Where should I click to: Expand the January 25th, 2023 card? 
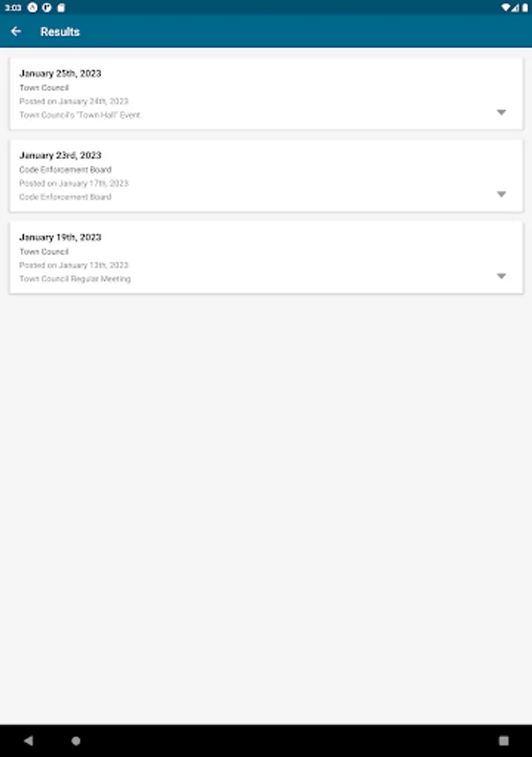501,113
